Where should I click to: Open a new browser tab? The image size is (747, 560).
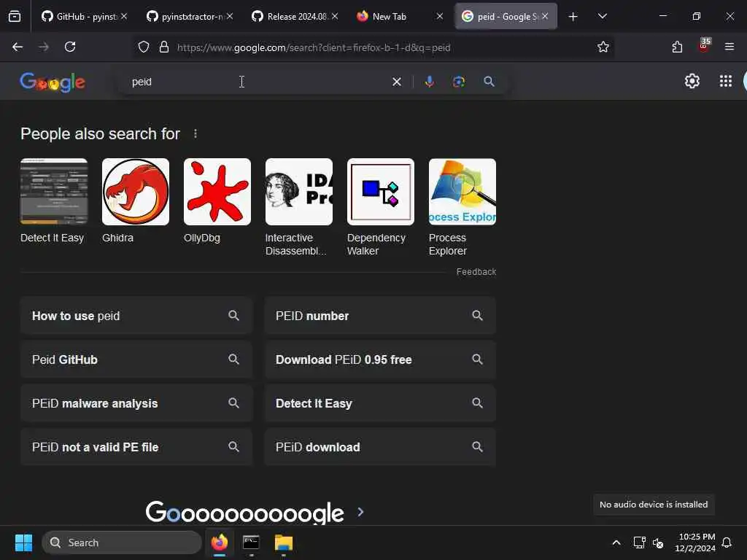click(573, 17)
